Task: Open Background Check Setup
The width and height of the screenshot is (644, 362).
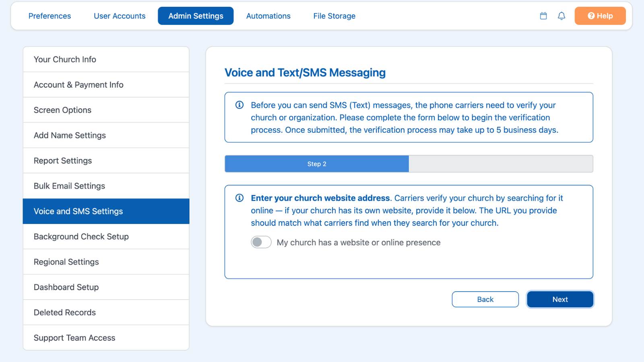Action: tap(106, 237)
